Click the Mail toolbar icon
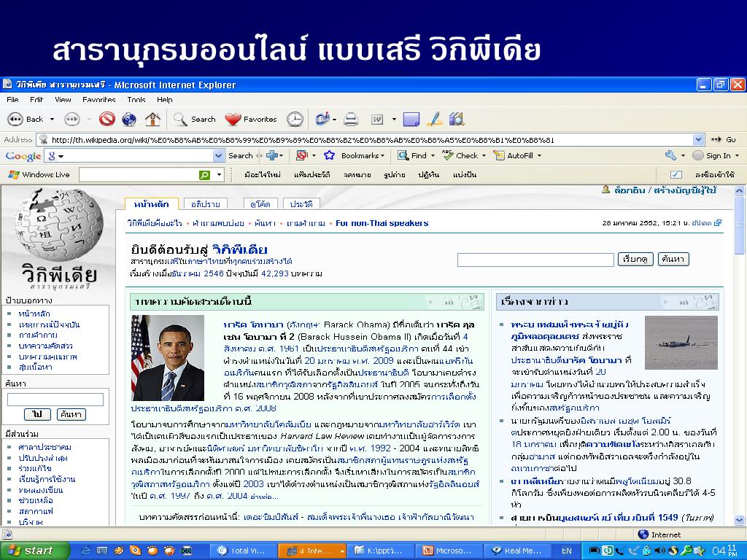This screenshot has height=560, width=747. click(x=322, y=119)
